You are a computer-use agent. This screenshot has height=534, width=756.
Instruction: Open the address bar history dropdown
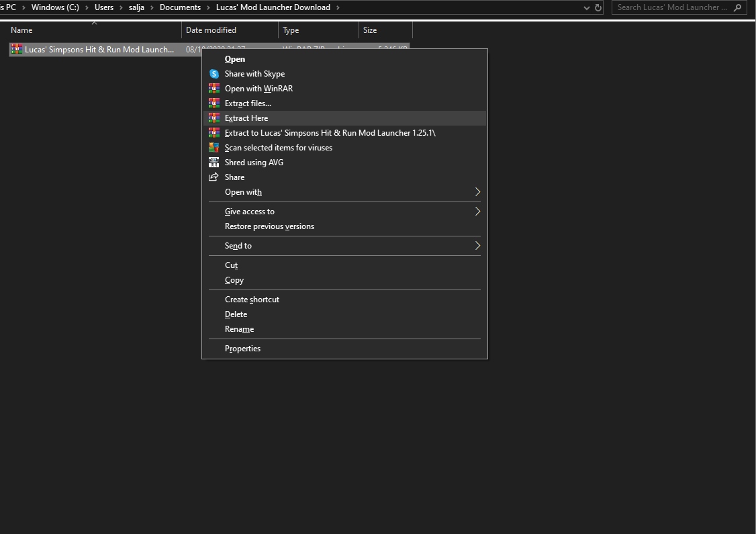586,7
